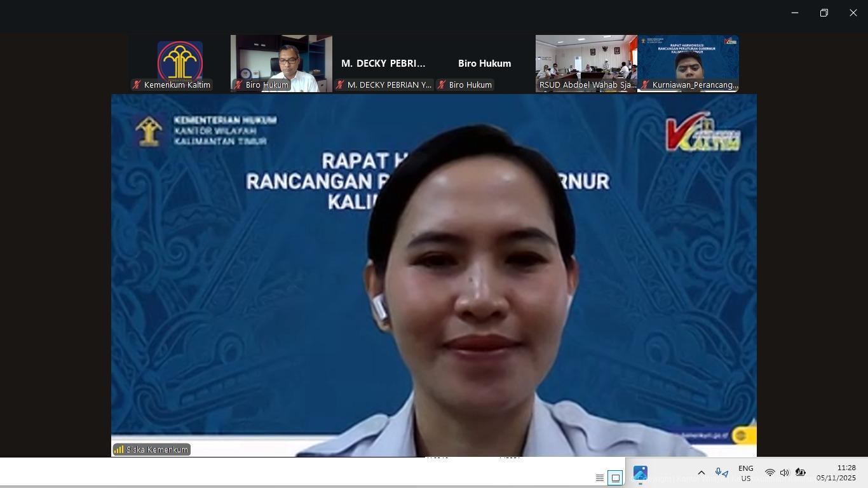
Task: Expand the hidden tray icons chevron
Action: (702, 473)
